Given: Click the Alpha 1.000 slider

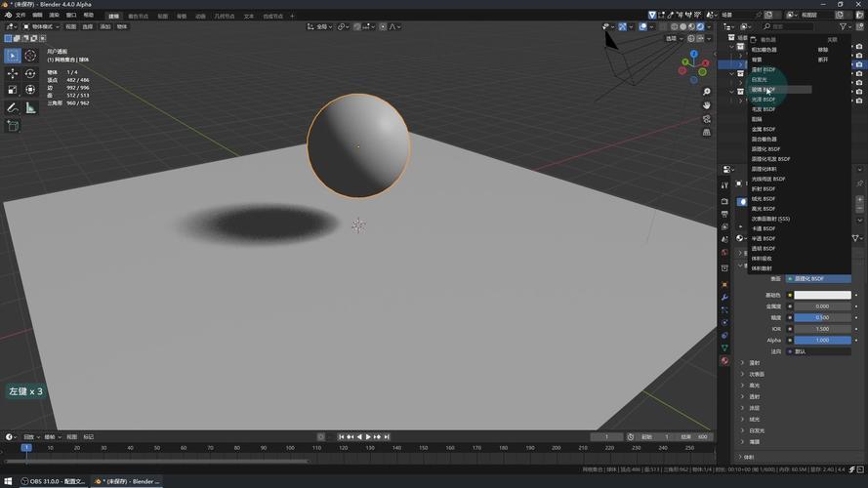Looking at the screenshot, I should [x=823, y=341].
